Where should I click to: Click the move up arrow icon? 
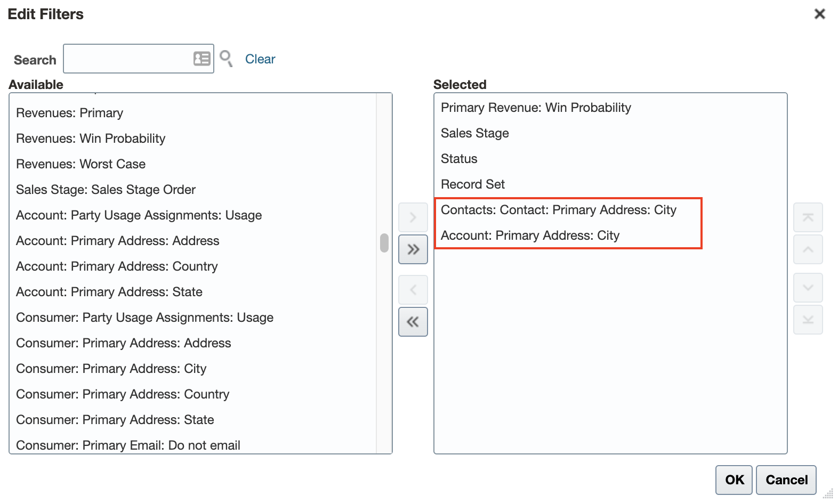point(808,249)
